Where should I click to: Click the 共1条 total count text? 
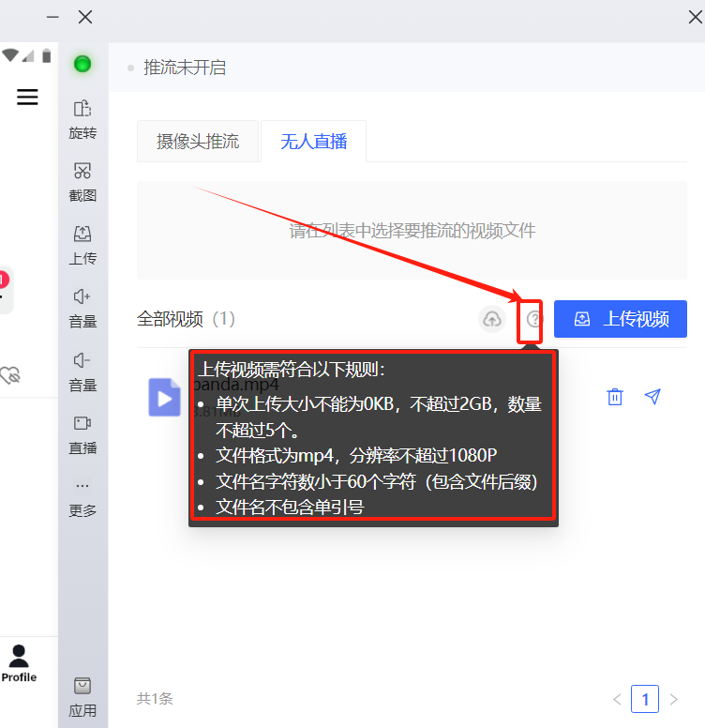(155, 699)
